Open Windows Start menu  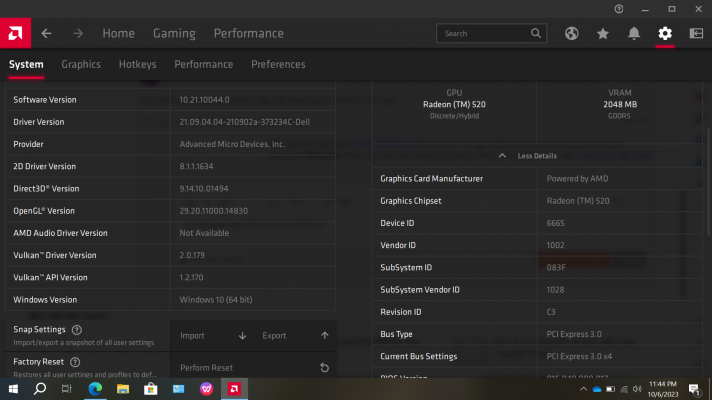click(x=13, y=389)
